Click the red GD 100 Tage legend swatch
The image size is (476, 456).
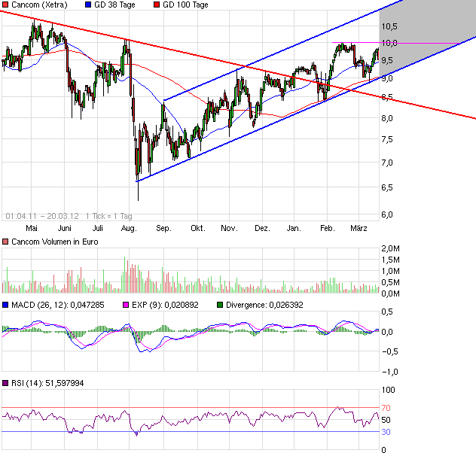pyautogui.click(x=157, y=5)
